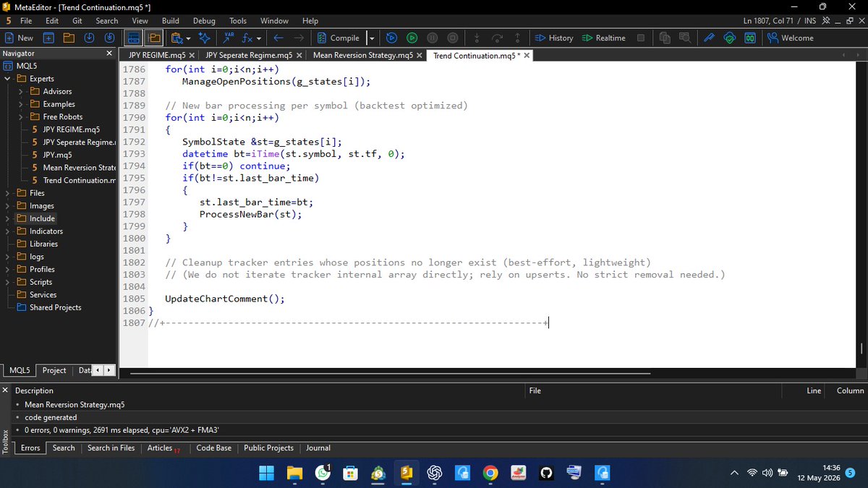Open the Articles tab in Toolbox
Screen dimensions: 868x488
pos(163,448)
